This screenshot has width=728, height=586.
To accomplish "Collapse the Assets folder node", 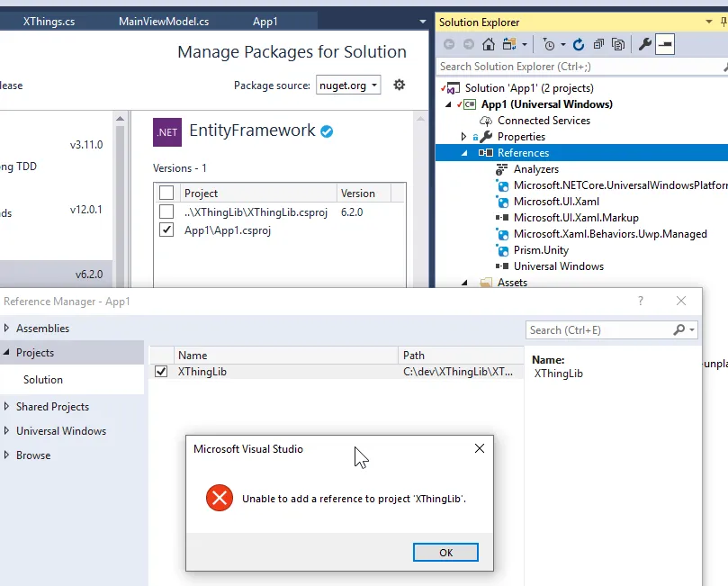I will 464,283.
